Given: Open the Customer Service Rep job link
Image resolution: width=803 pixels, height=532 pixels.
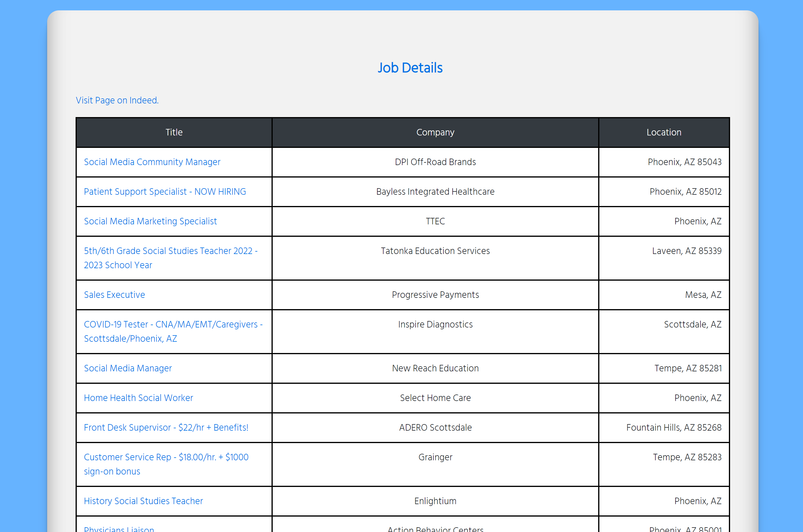Looking at the screenshot, I should (166, 464).
